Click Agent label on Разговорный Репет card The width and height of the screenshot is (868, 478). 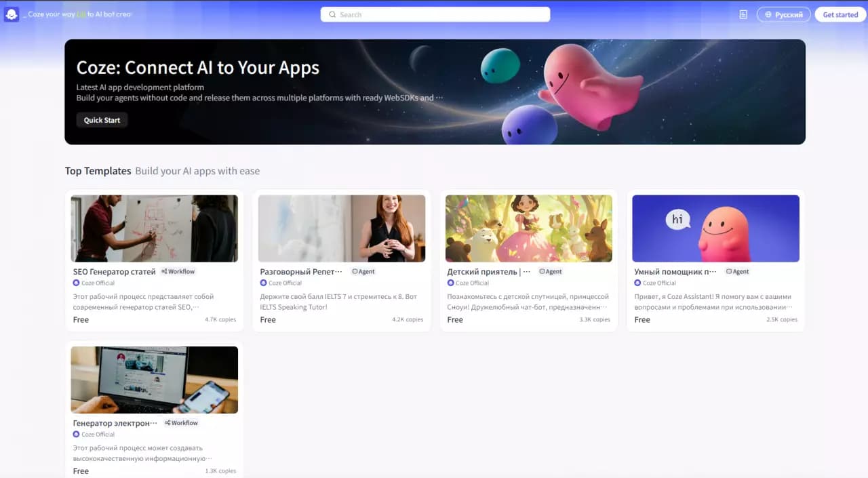click(x=367, y=271)
